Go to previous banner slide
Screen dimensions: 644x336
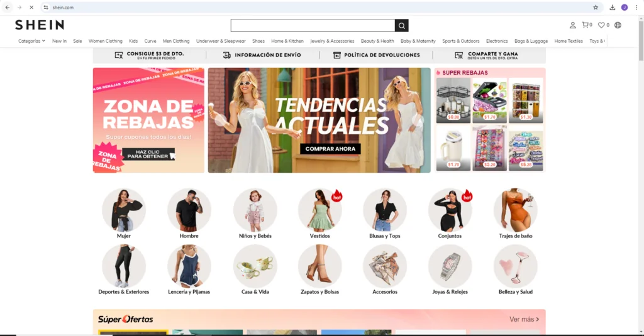point(221,120)
